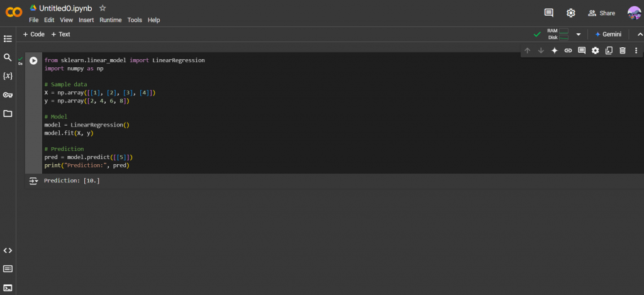Screen dimensions: 644x295
Task: Open the Runtime menu
Action: pos(111,20)
